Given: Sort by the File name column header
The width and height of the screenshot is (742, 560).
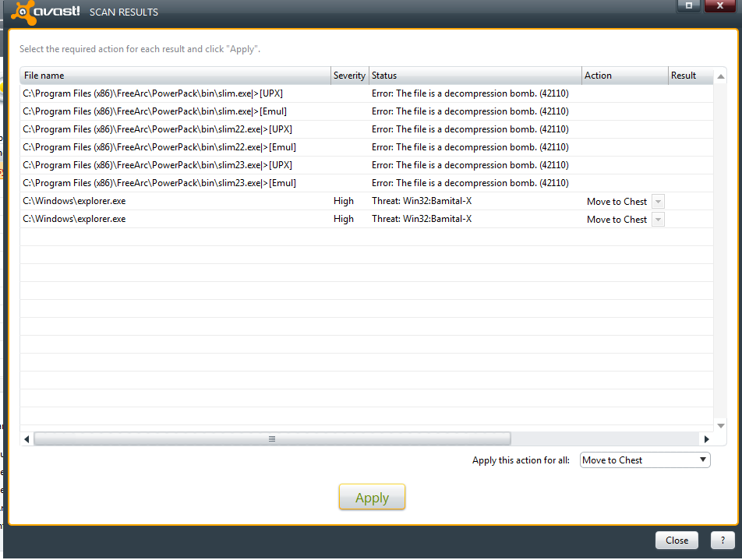Looking at the screenshot, I should [x=175, y=76].
